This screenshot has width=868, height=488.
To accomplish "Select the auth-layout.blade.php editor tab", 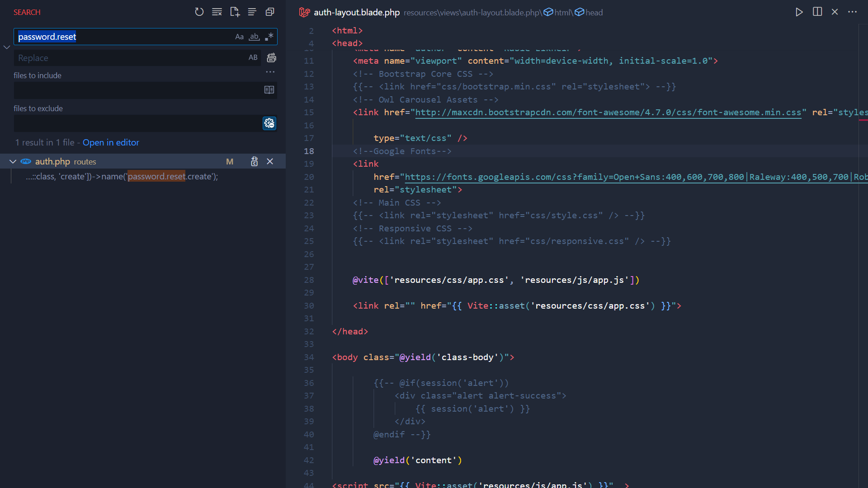I will pyautogui.click(x=357, y=12).
